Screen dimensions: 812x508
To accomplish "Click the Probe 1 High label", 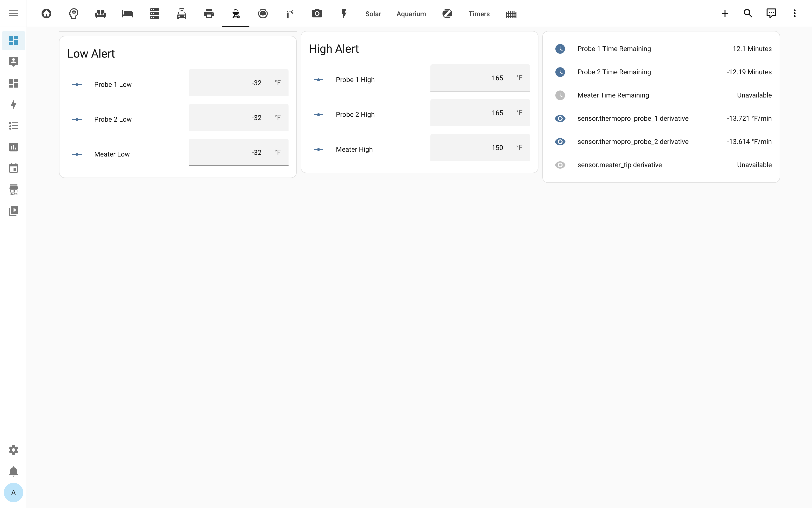I will click(x=355, y=80).
